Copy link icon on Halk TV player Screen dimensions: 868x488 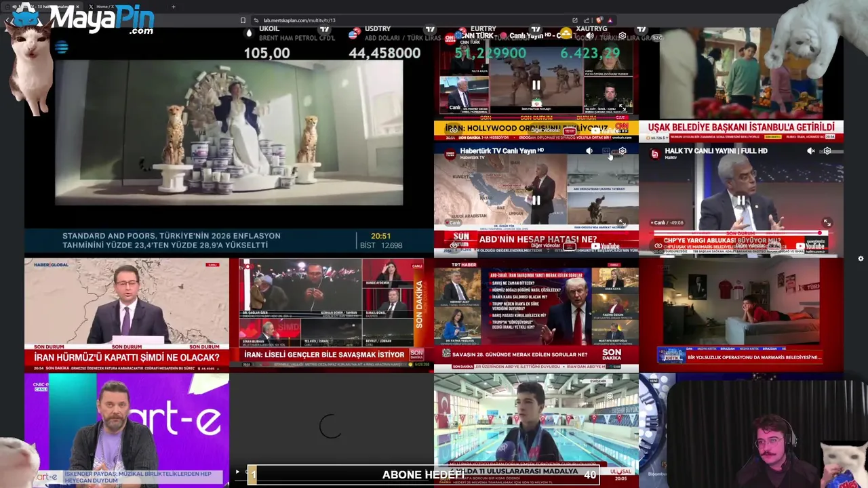[658, 246]
